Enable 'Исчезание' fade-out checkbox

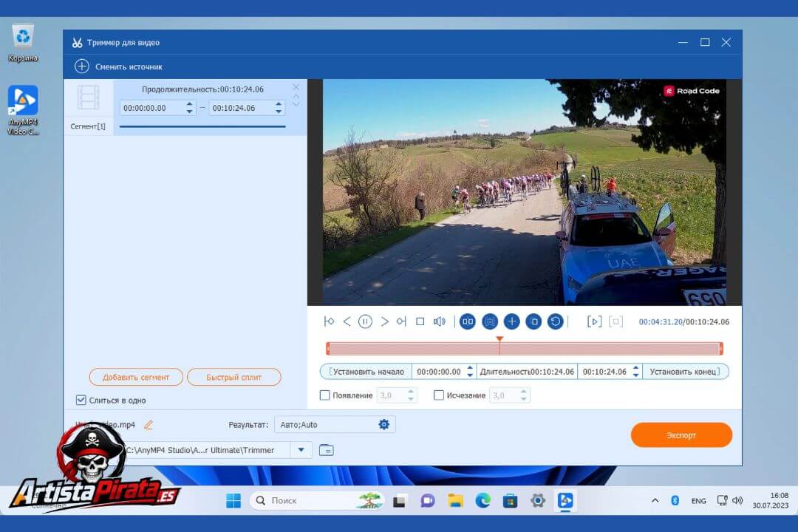coord(439,395)
